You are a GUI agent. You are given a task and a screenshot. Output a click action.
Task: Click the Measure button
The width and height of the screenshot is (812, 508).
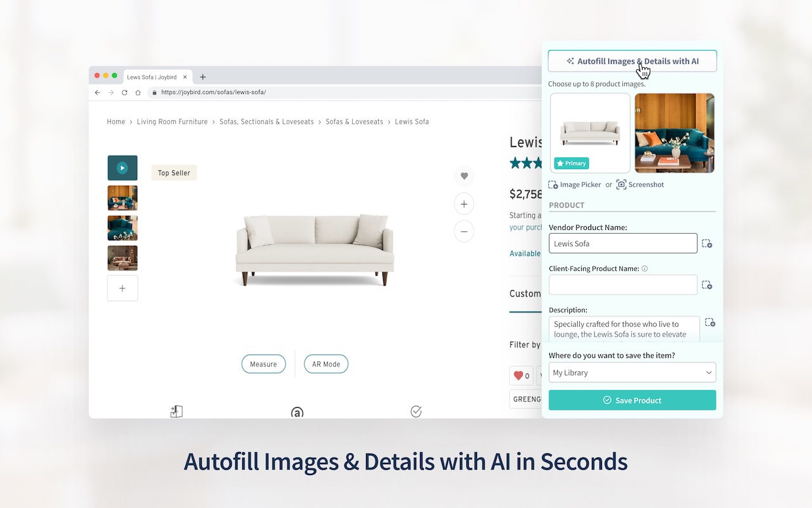(x=263, y=364)
